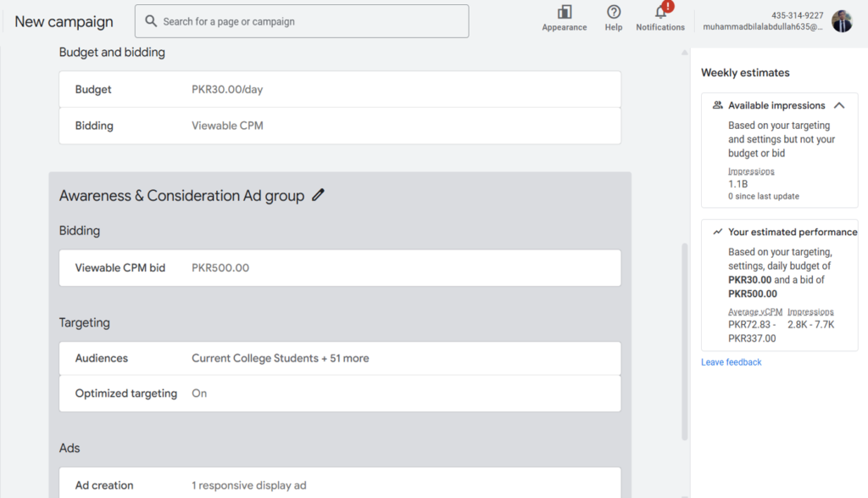Click the search for page or campaign field

[x=302, y=21]
